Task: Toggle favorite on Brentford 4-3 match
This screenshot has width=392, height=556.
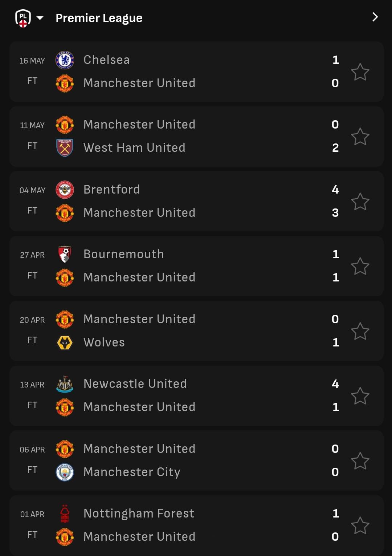Action: coord(360,202)
